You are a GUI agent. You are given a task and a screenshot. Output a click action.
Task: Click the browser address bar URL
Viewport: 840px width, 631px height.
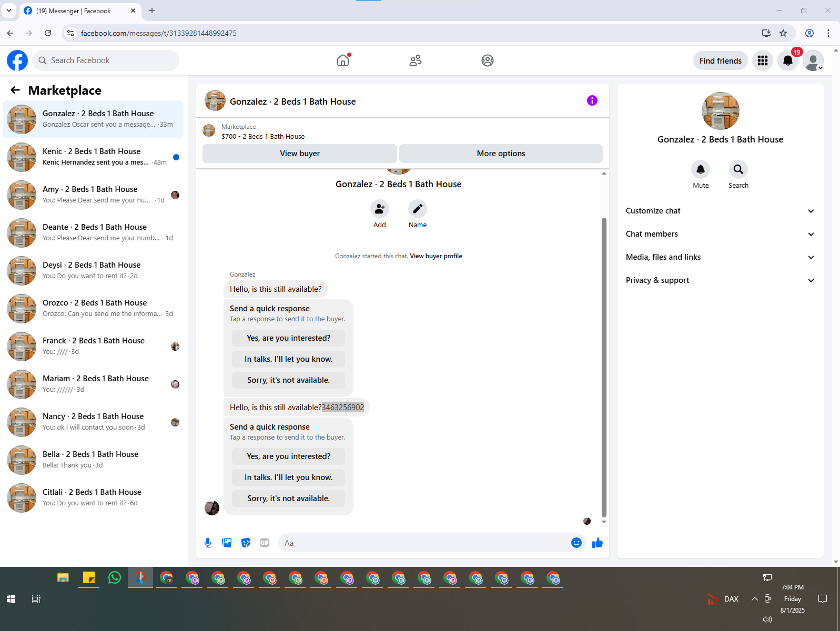pos(159,33)
